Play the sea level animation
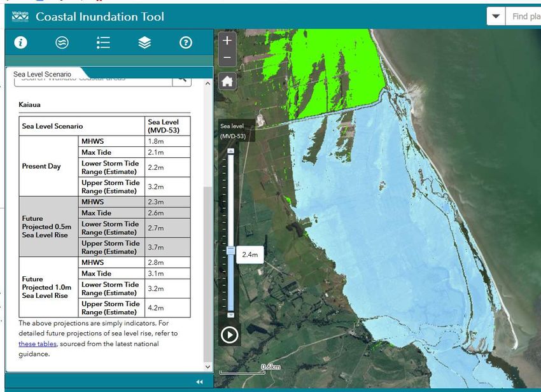The height and width of the screenshot is (392, 541). [229, 335]
